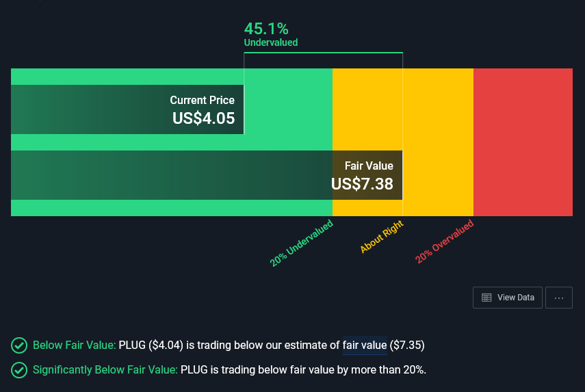The width and height of the screenshot is (585, 392).
Task: Click the 45.1% Undervalued label
Action: click(x=270, y=34)
